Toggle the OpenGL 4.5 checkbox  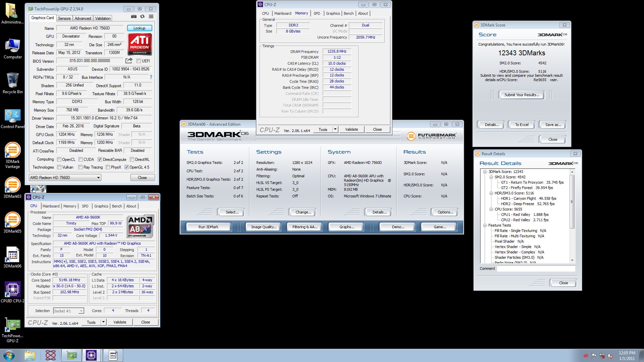[x=126, y=167]
